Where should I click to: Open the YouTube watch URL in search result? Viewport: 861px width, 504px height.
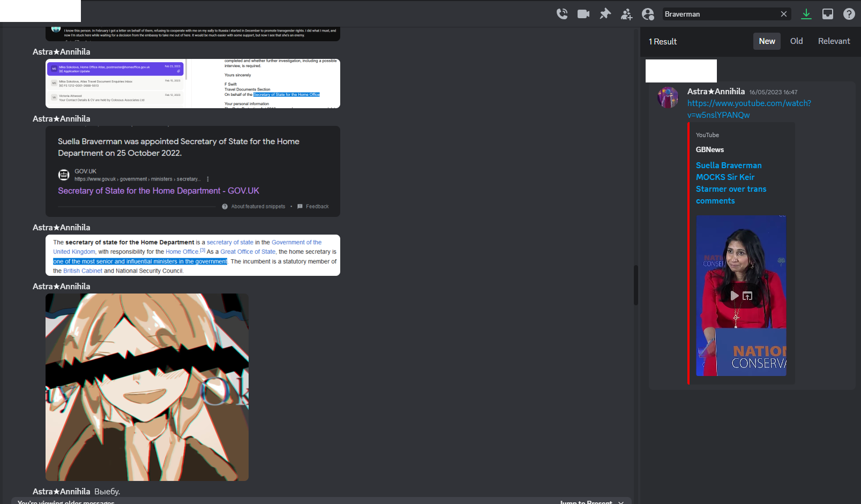click(x=749, y=109)
